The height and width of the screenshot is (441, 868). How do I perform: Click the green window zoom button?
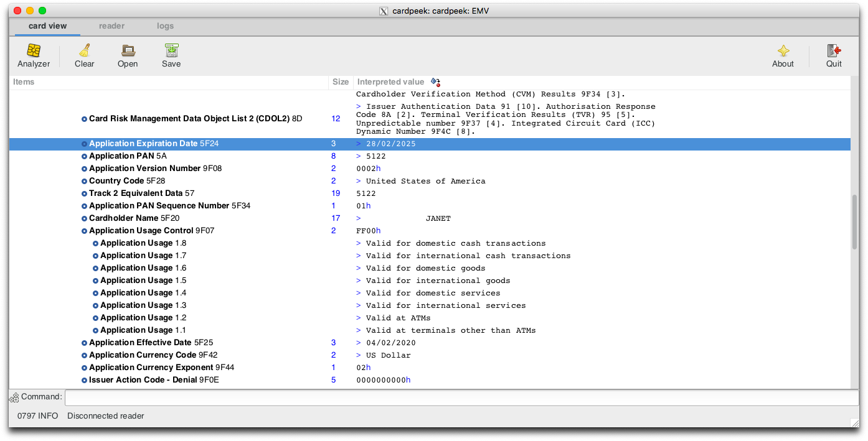tap(42, 11)
